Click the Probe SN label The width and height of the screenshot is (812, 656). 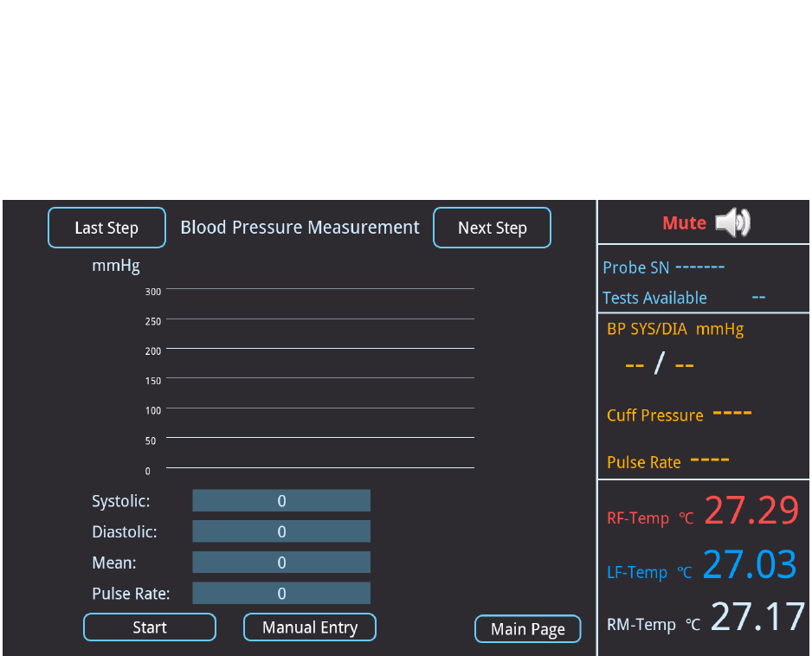point(636,267)
